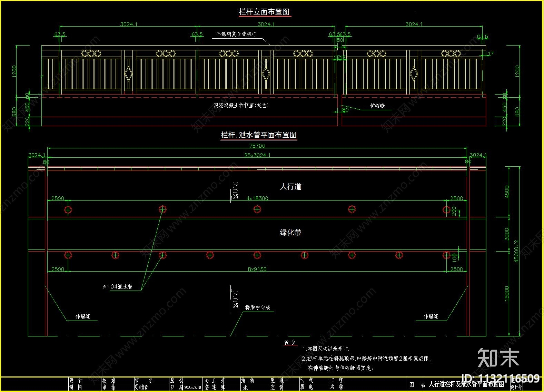The width and height of the screenshot is (544, 392).
Task: Click note line 在伸缩缝处与伸缩缝同宽度
Action: click(x=341, y=368)
